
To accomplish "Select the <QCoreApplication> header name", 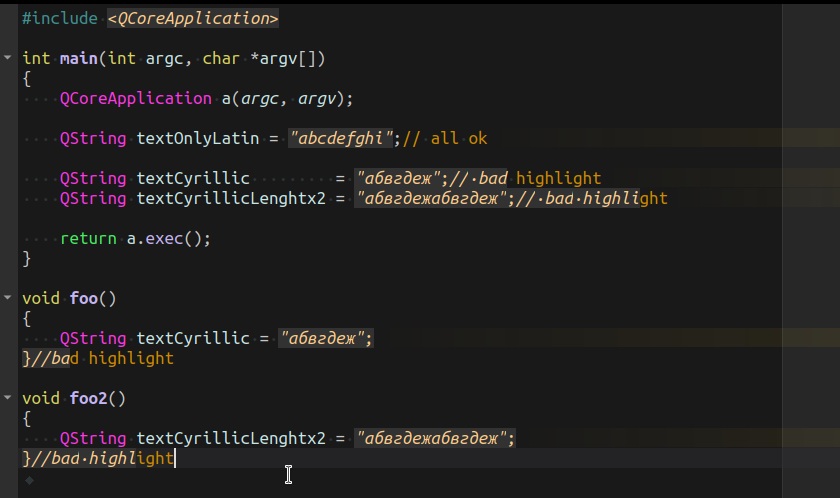I will coord(192,19).
